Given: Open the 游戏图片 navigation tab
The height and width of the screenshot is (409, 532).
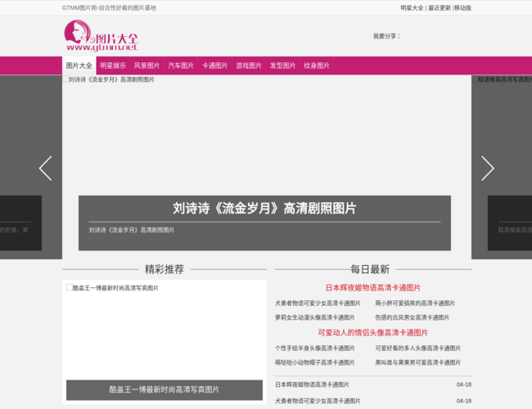Looking at the screenshot, I should pos(249,65).
